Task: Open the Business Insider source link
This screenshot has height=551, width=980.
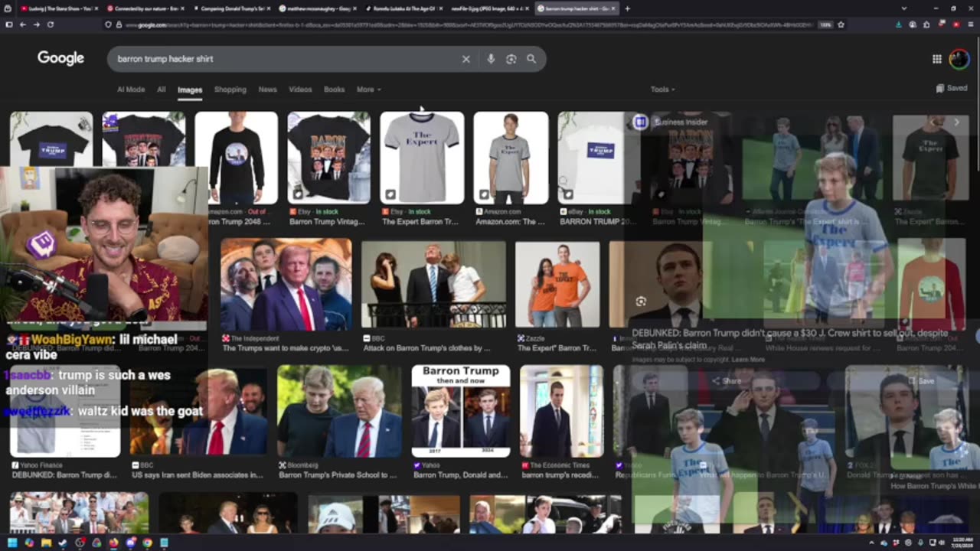Action: tap(681, 122)
